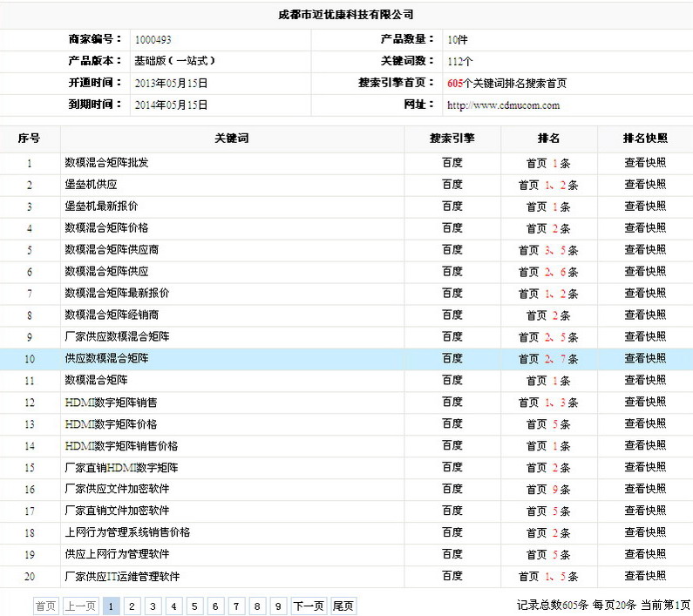Open the website link http://www.cdmucom.com
Viewport: 693px width, 616px height.
point(503,105)
